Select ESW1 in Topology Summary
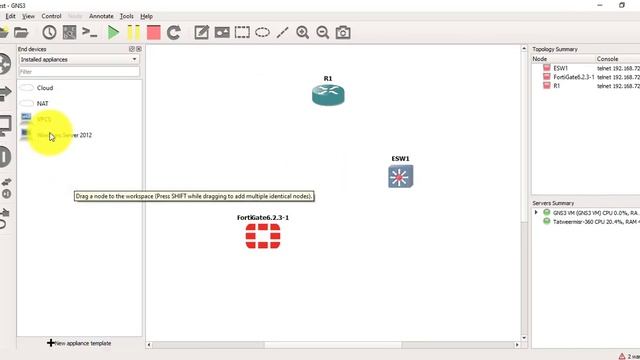Viewport: 640px width, 360px height. click(560, 68)
